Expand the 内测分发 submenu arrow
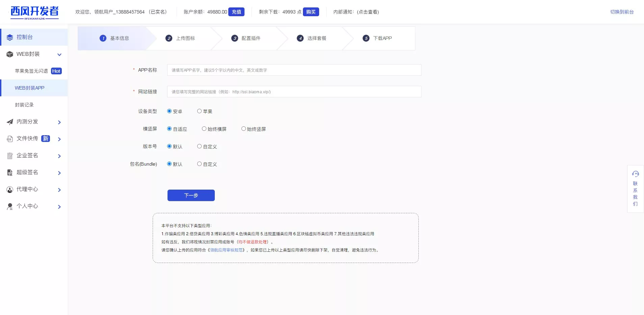This screenshot has width=644, height=315. pyautogui.click(x=59, y=122)
